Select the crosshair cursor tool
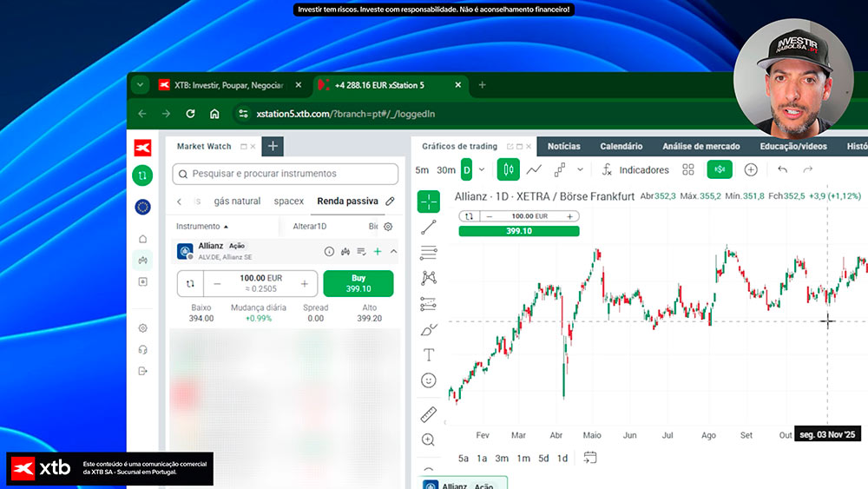The image size is (868, 489). pos(429,202)
